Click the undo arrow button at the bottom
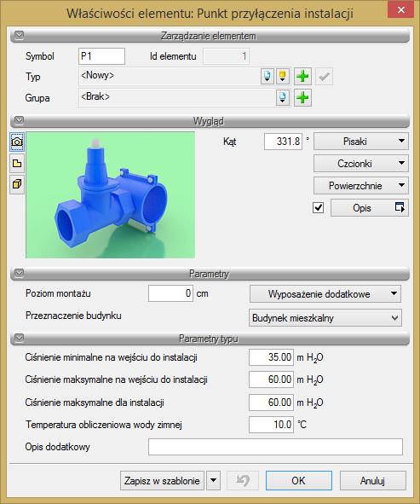This screenshot has width=420, height=504. (243, 480)
